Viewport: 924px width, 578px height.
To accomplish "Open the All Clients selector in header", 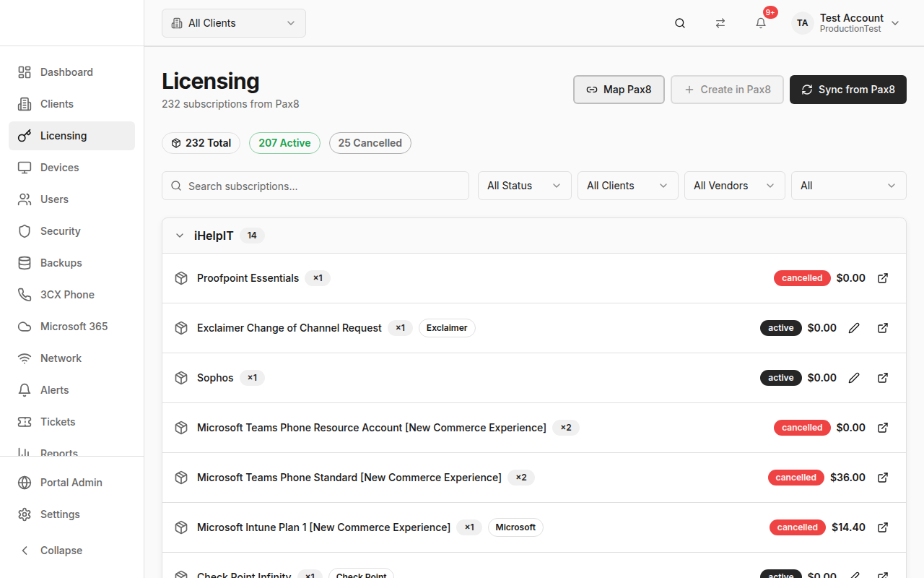I will click(234, 23).
